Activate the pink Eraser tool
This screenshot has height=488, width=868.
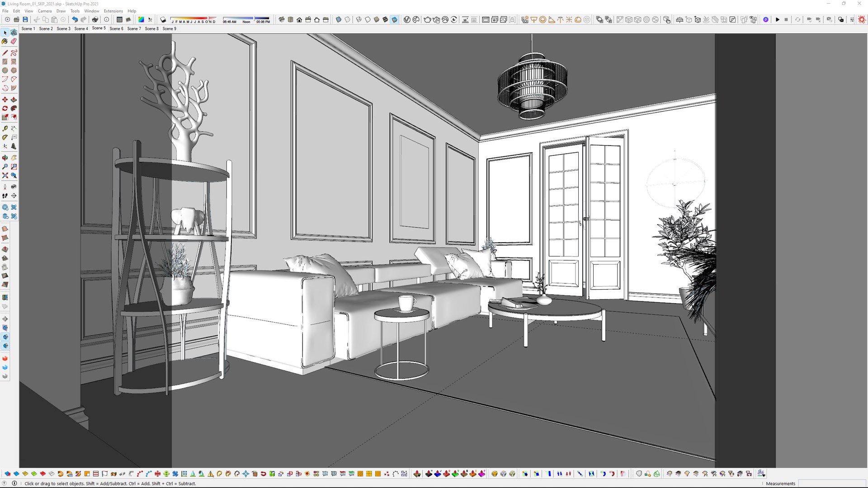pos(14,41)
